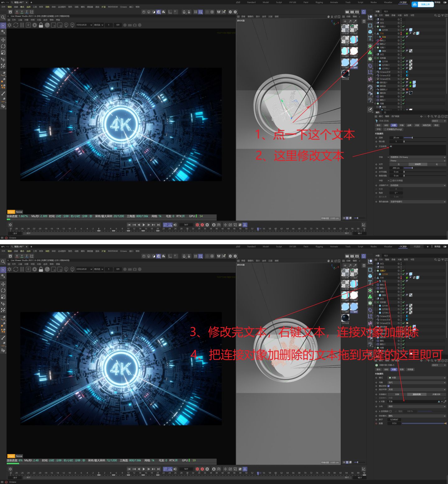Toggle 球体 enable checkmark in upper object manager

[x=404, y=51]
